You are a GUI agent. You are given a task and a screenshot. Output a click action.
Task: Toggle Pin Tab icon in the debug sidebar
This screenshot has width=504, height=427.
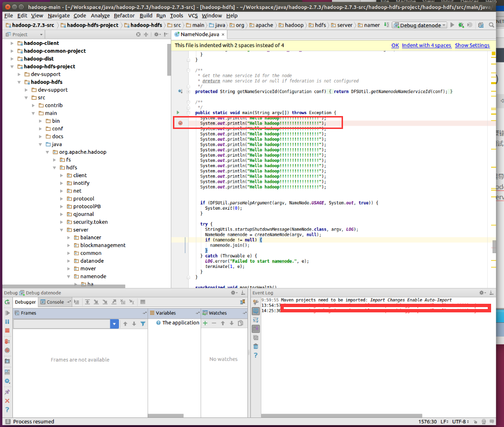[7, 392]
